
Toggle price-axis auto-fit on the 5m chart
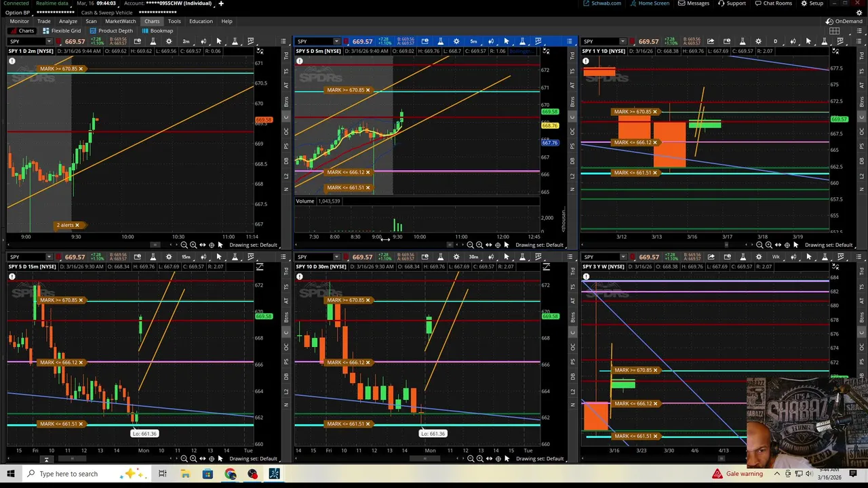point(546,52)
